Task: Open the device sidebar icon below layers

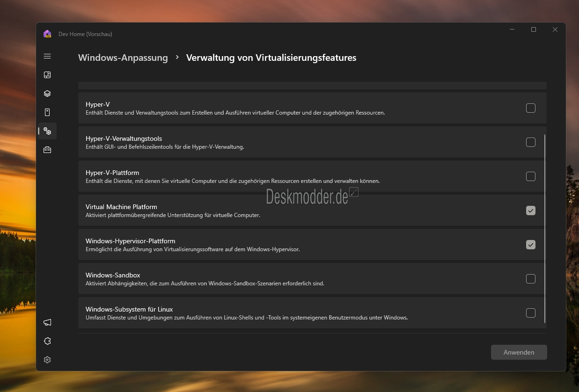Action: [x=47, y=112]
